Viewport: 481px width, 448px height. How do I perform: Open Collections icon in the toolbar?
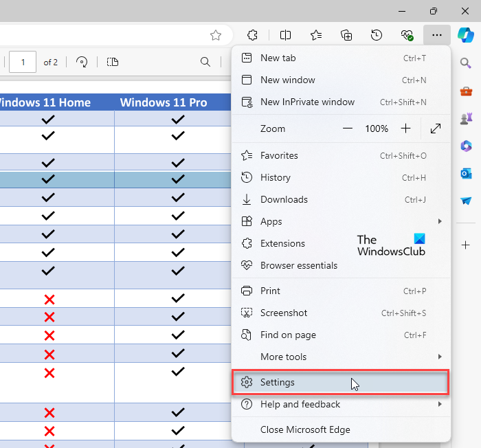346,35
